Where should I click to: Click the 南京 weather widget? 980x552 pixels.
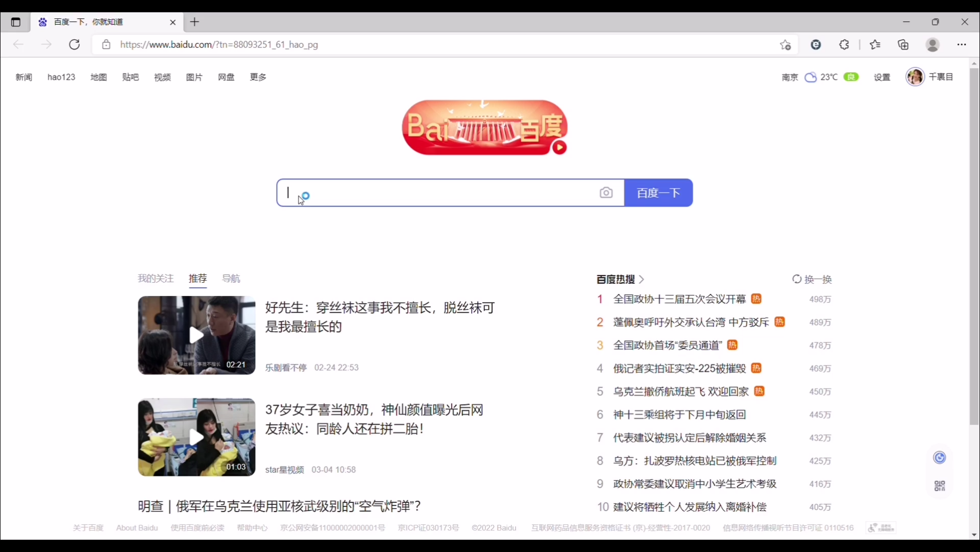pos(820,77)
